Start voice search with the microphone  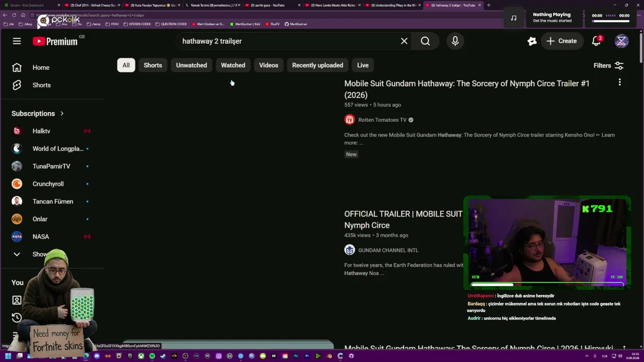coord(455,41)
